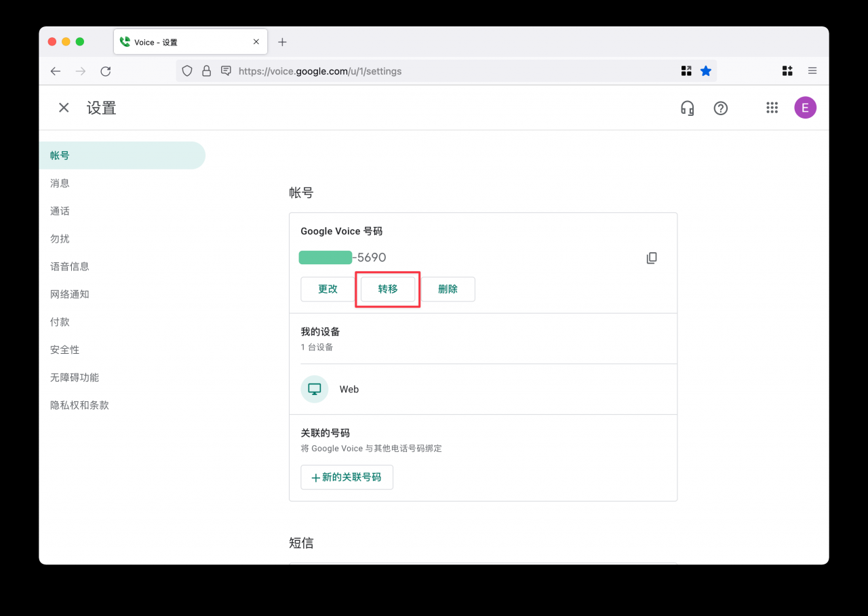Open 语音信息 voicemail settings
The height and width of the screenshot is (616, 868).
[69, 267]
